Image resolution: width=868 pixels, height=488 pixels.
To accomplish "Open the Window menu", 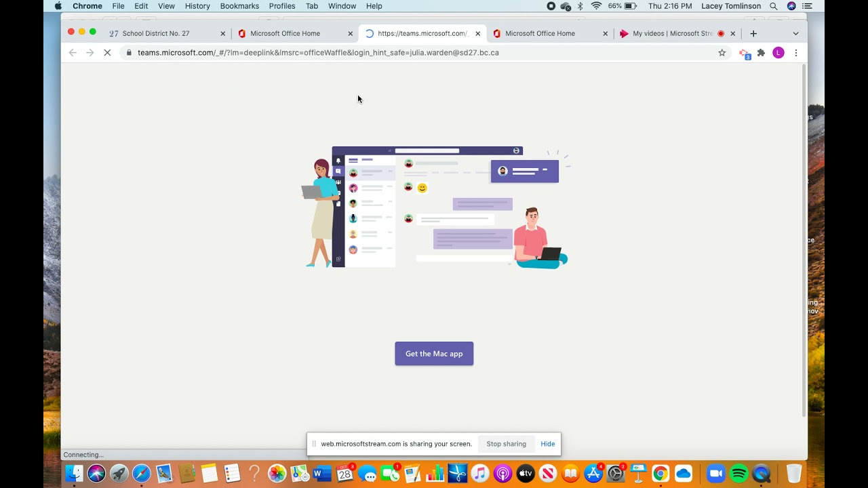I will 342,6.
